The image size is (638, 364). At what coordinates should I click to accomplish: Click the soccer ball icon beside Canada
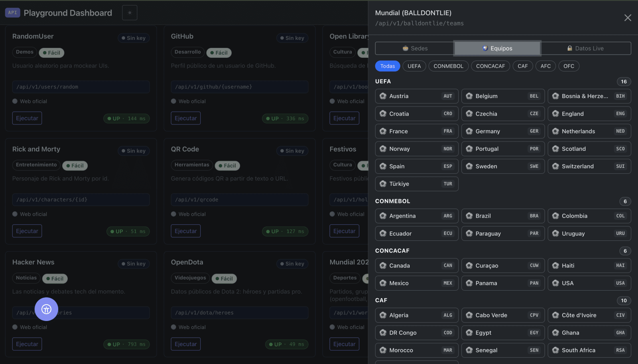click(x=383, y=266)
